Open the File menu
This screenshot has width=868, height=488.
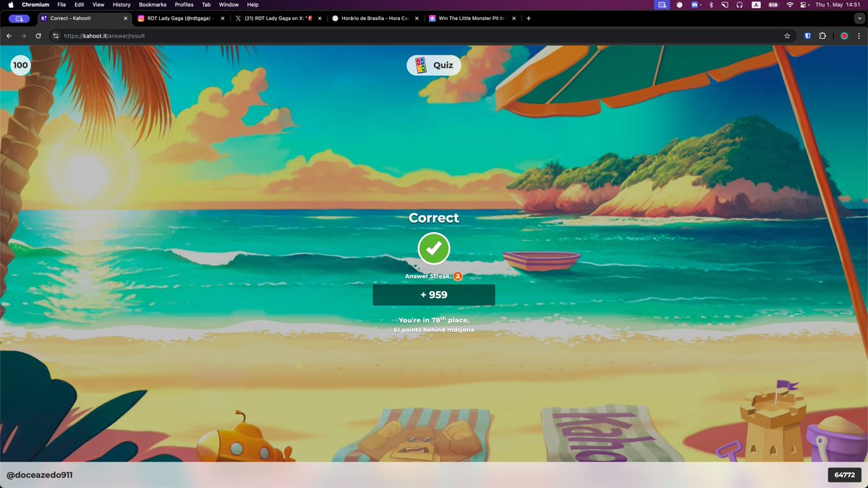[x=61, y=4]
